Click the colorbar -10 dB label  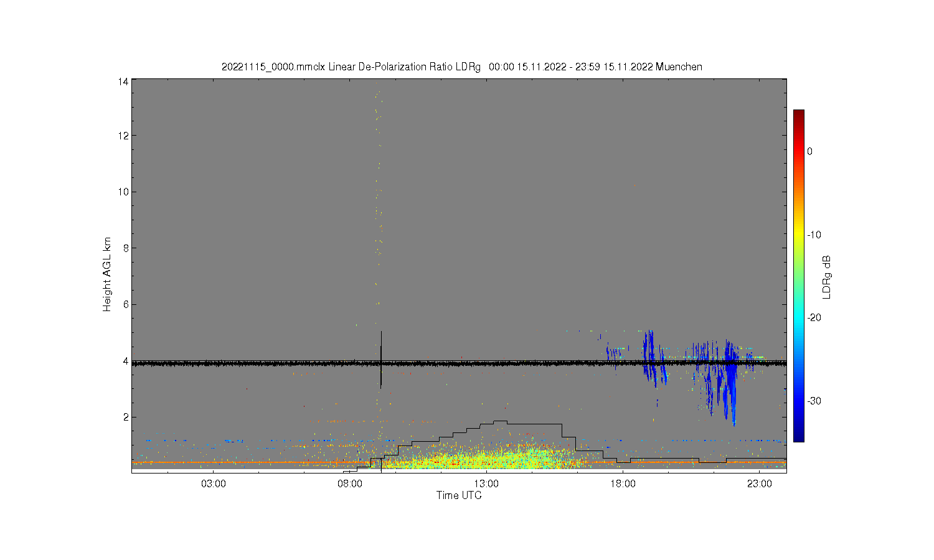coord(814,235)
